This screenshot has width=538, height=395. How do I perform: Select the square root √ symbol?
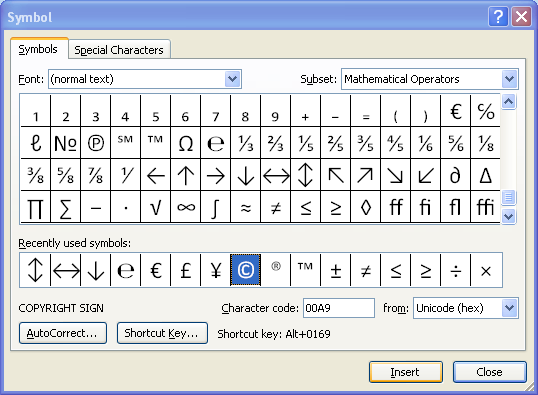click(x=155, y=207)
